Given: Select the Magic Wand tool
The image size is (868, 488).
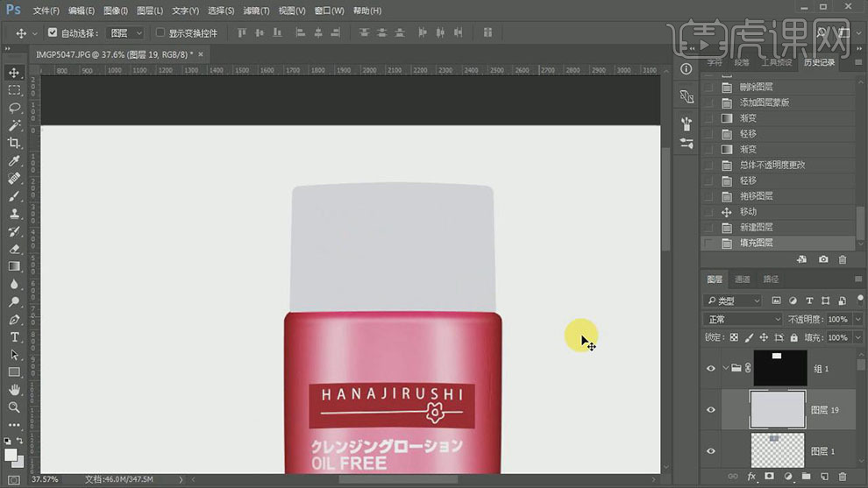Looking at the screenshot, I should [14, 125].
